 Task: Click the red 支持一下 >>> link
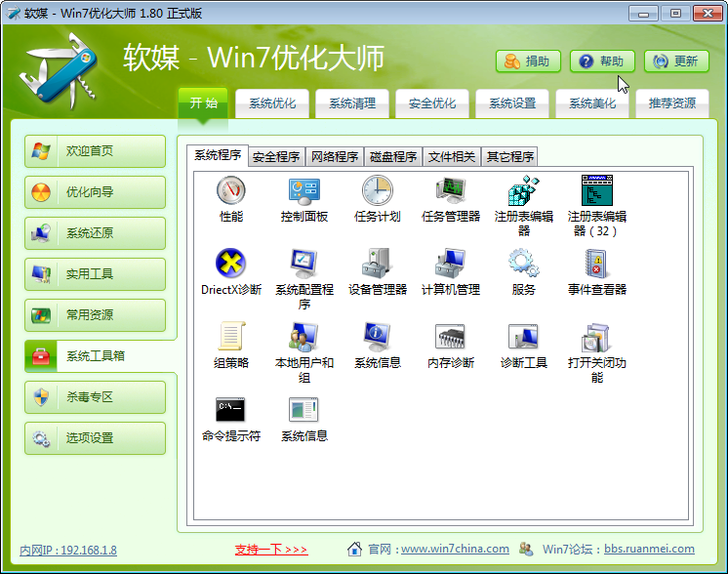pos(271,550)
